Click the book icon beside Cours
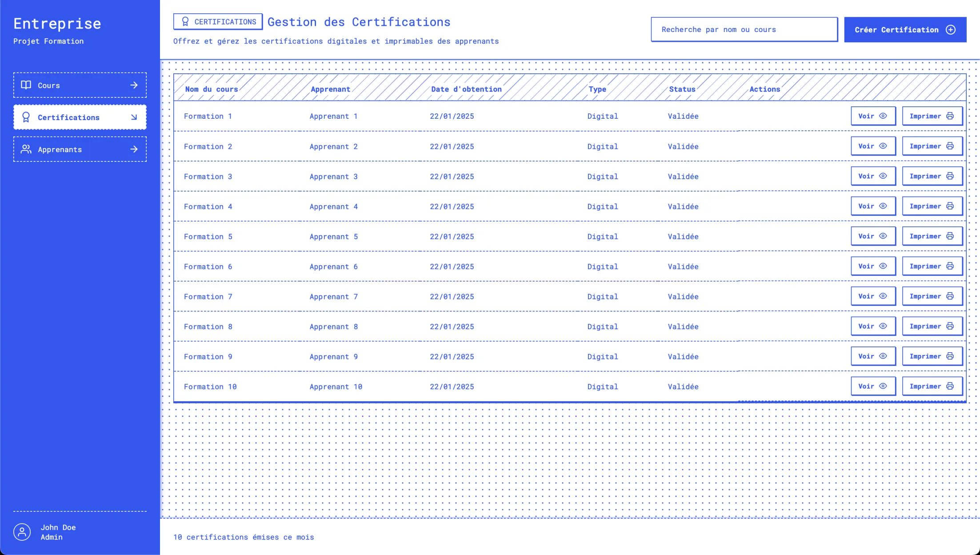Image resolution: width=980 pixels, height=555 pixels. click(26, 85)
